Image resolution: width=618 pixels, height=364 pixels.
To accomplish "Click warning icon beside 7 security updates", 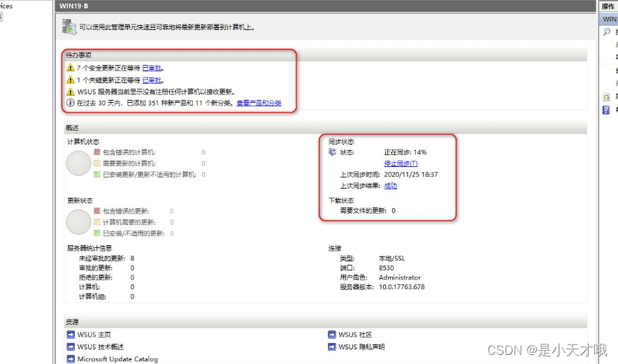I will pos(71,68).
